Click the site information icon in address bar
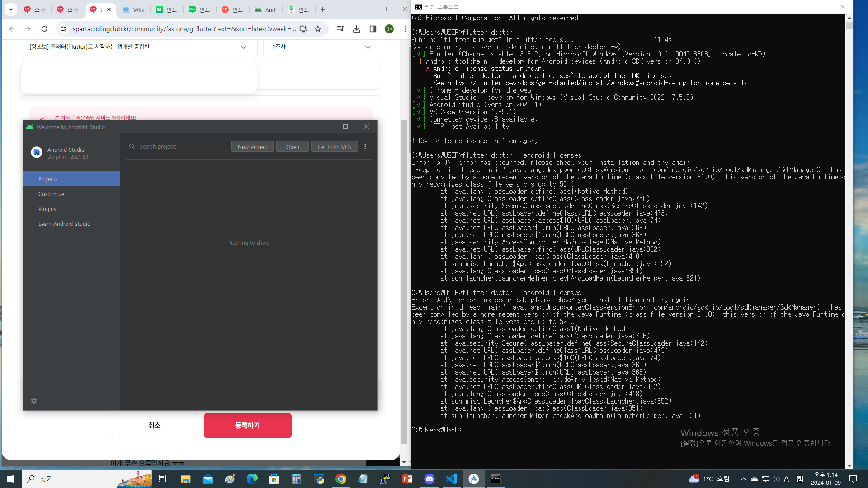This screenshot has width=868, height=488. [x=64, y=29]
